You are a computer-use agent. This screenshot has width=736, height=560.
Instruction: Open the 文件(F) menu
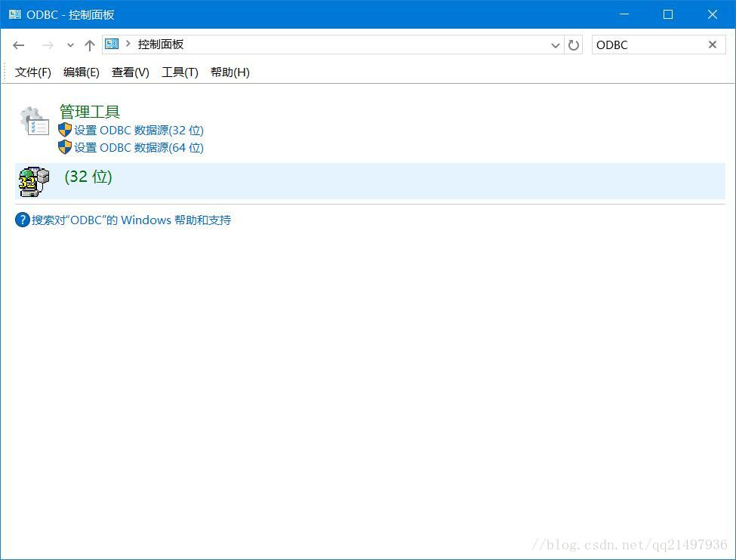32,72
